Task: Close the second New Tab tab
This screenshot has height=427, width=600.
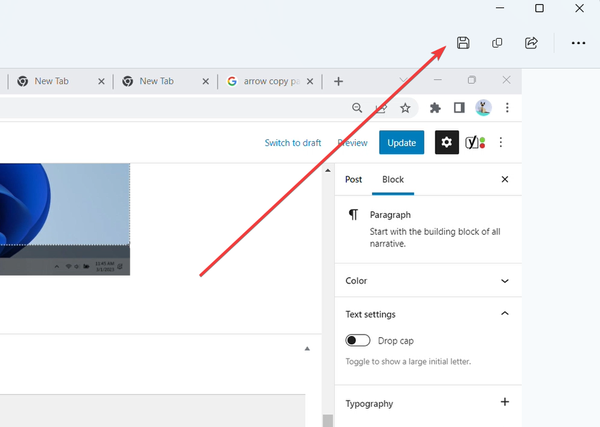Action: (205, 81)
